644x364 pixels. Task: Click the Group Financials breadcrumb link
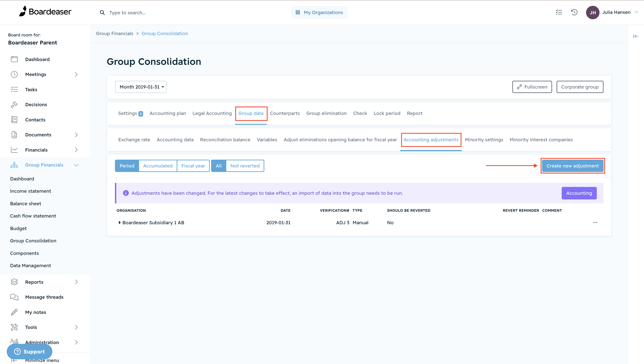point(114,34)
